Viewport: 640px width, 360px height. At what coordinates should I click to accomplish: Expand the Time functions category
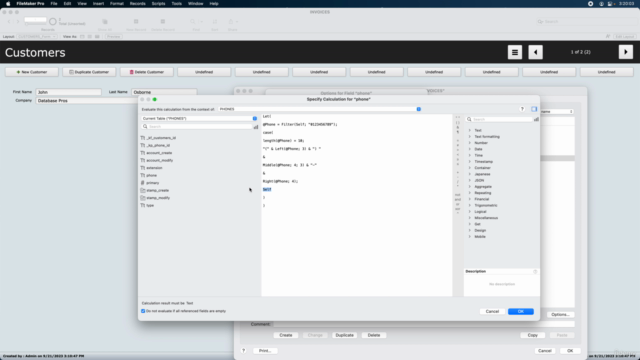pyautogui.click(x=470, y=156)
